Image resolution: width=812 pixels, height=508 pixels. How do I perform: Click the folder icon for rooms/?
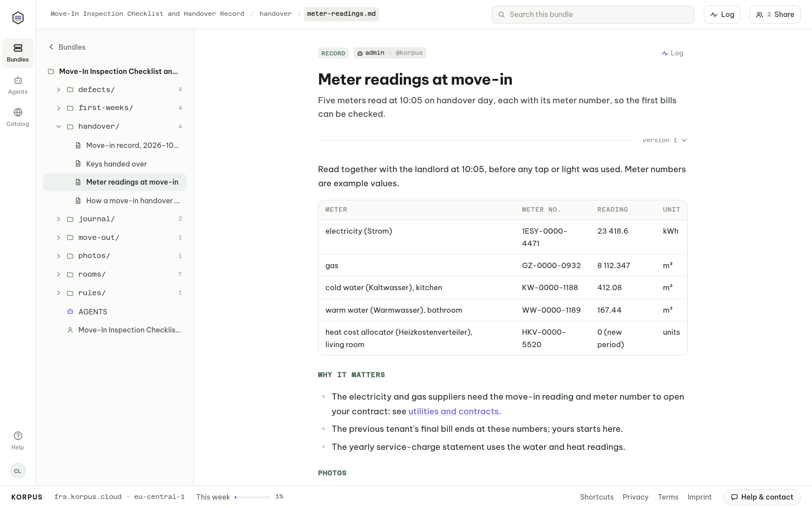click(70, 275)
